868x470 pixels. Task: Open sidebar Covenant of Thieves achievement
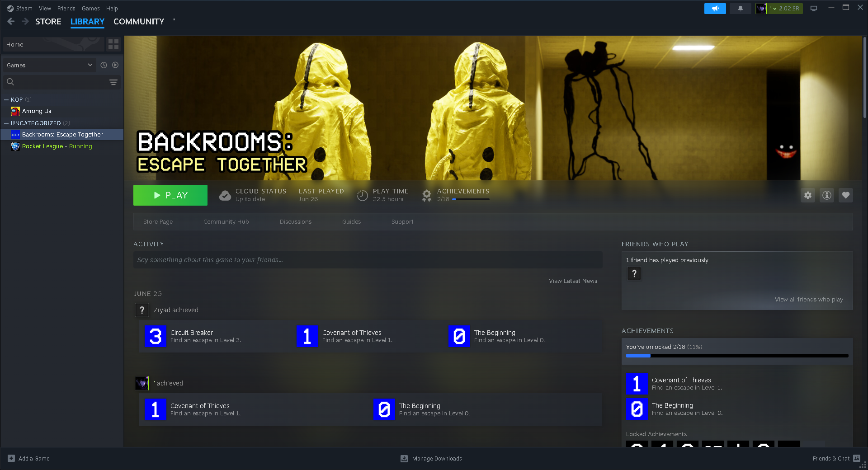point(637,384)
